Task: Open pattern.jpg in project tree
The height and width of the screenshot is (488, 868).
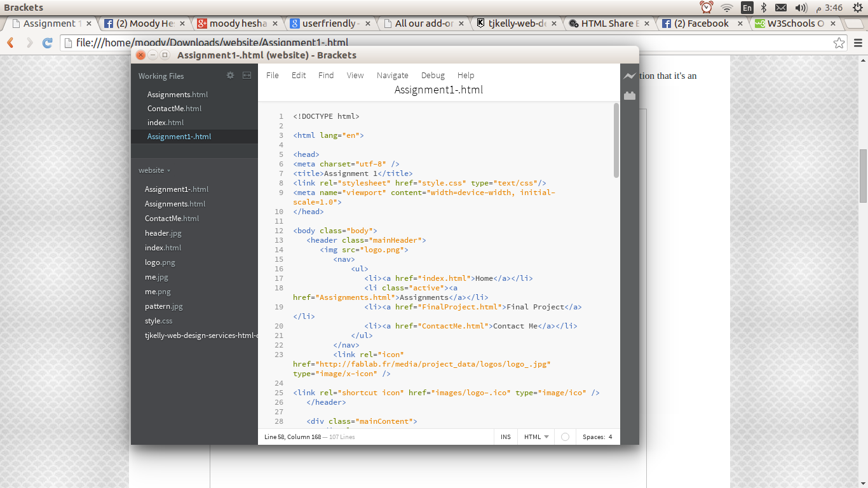Action: point(163,306)
